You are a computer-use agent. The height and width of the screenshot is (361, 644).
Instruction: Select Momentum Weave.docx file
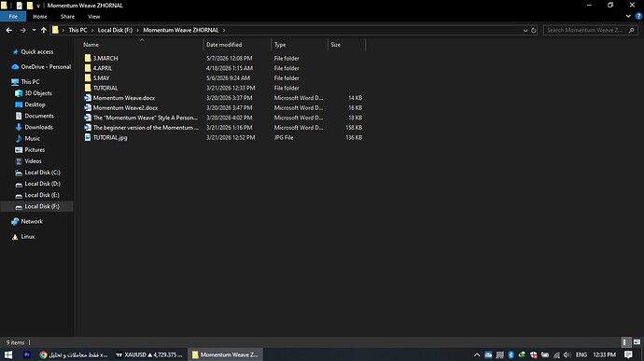click(124, 98)
